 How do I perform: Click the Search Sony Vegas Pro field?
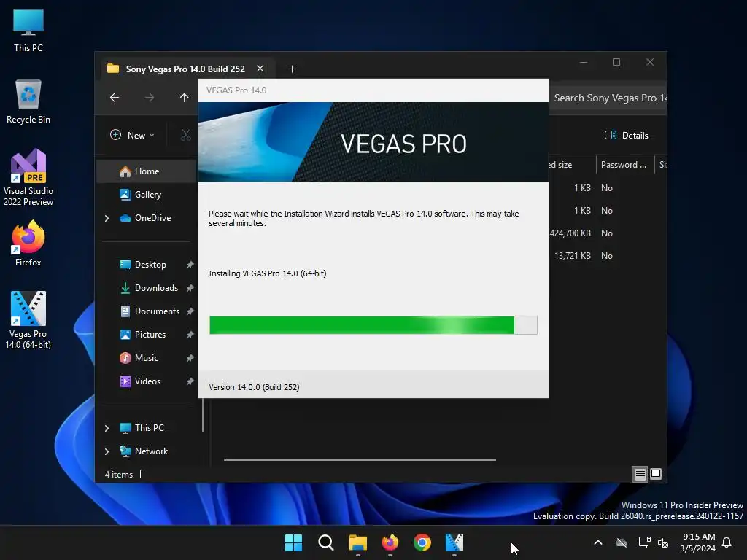[x=609, y=98]
